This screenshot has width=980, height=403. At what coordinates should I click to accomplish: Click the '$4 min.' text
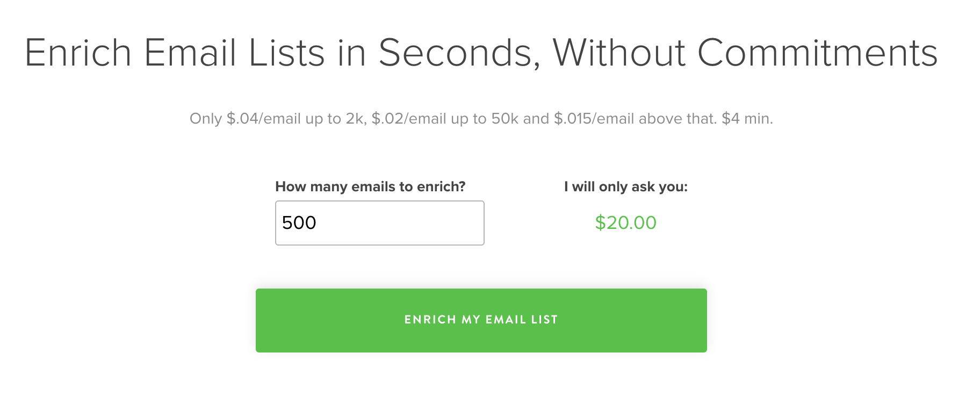point(747,118)
